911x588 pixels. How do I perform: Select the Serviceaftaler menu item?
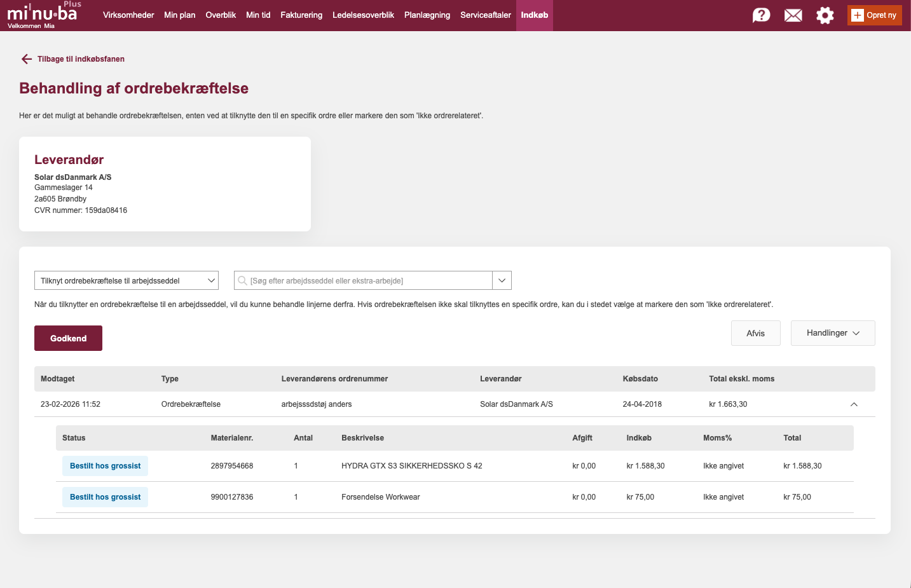point(485,15)
